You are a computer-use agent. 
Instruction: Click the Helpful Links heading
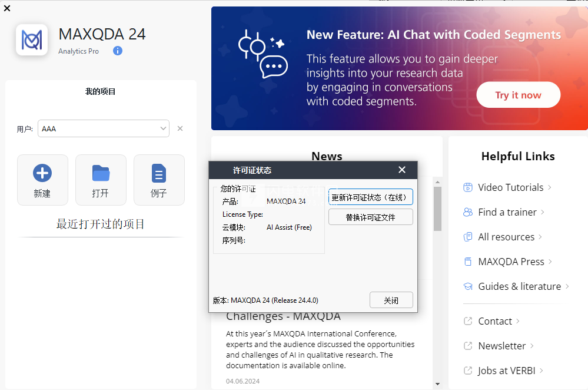pos(518,156)
